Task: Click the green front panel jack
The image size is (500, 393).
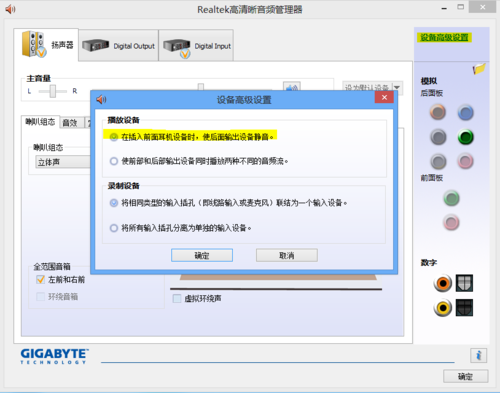Action: click(451, 198)
